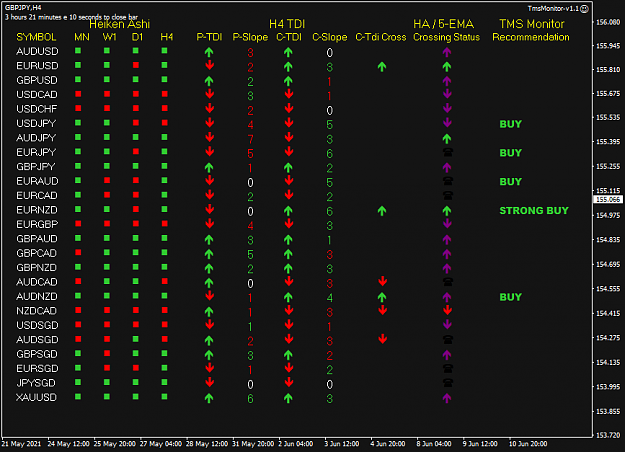Click the BUY recommendation for EURAUD
625x452 pixels.
click(511, 181)
